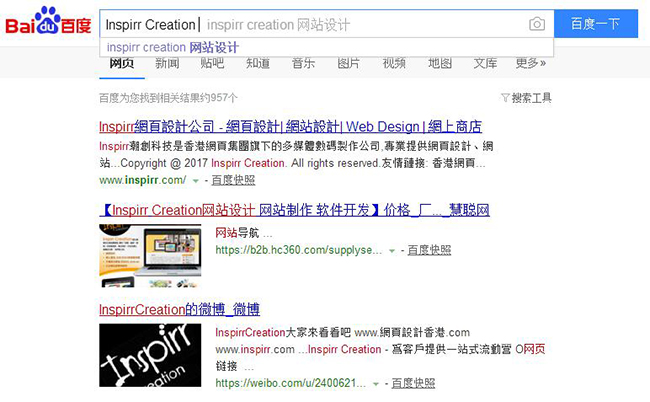Switch to the 新闻 tab

coord(167,63)
